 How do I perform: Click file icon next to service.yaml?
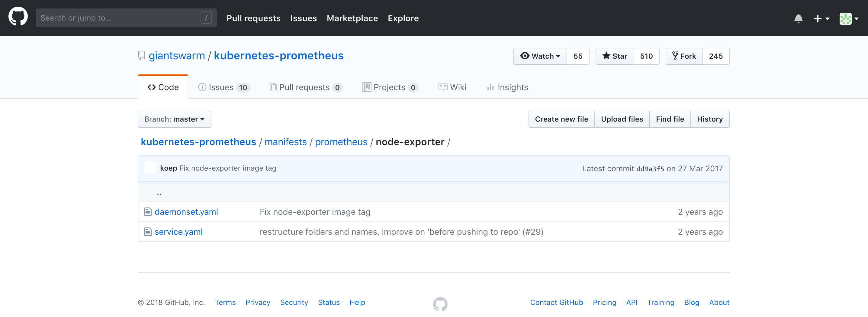pyautogui.click(x=148, y=232)
